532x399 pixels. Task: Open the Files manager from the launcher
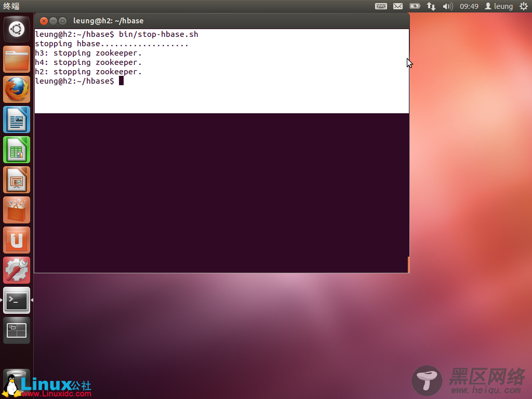17,59
